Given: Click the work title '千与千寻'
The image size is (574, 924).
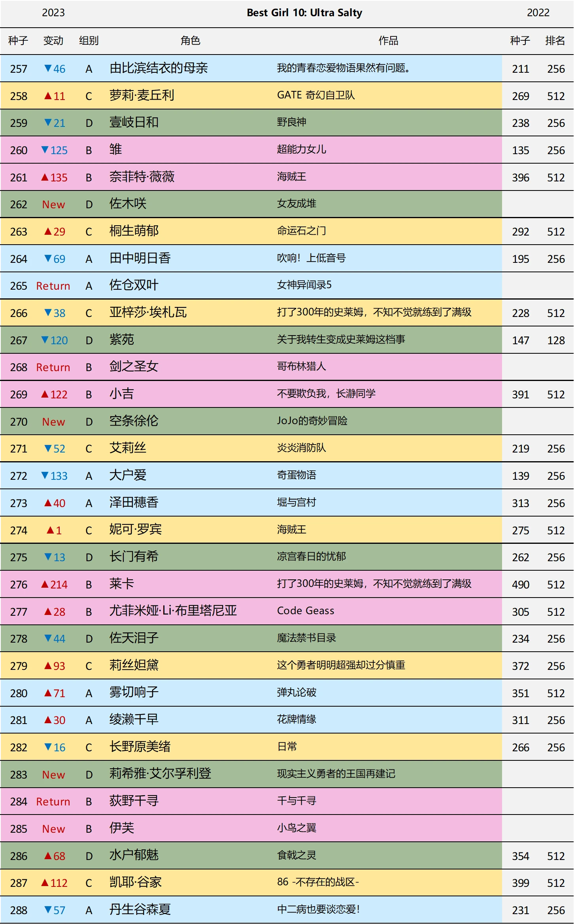Looking at the screenshot, I should (x=296, y=801).
